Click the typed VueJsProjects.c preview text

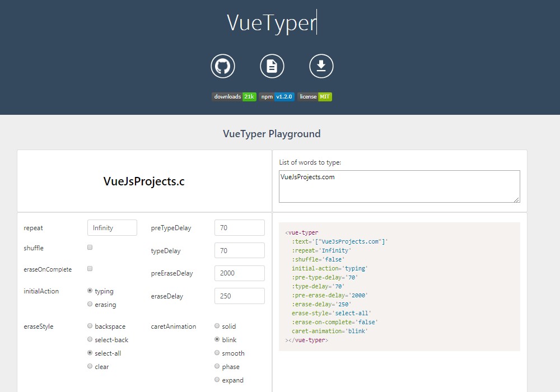click(x=144, y=181)
